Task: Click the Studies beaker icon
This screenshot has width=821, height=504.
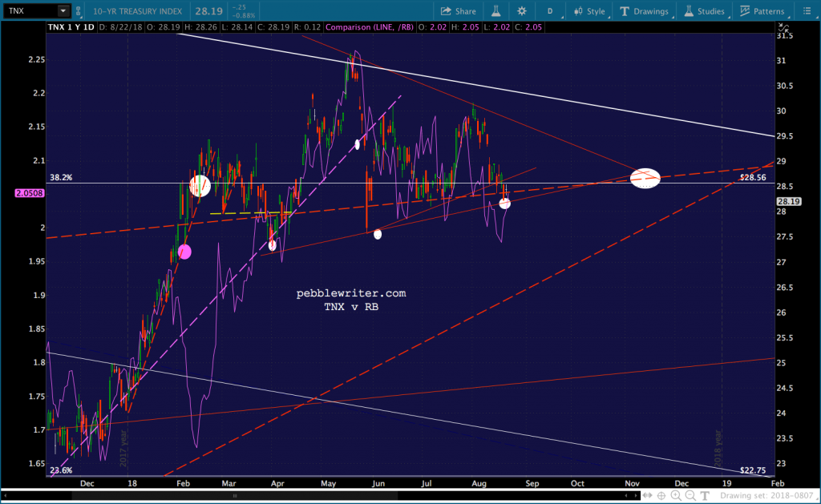Action: pos(689,11)
